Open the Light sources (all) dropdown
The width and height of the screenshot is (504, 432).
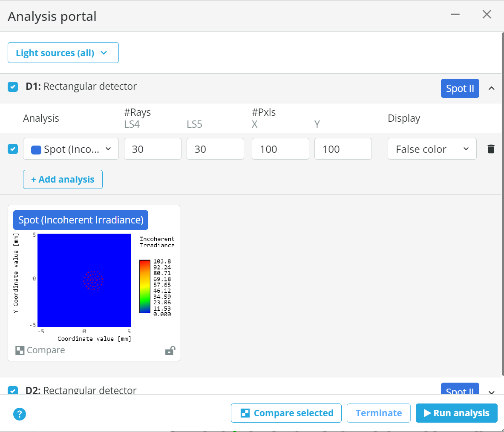[63, 53]
